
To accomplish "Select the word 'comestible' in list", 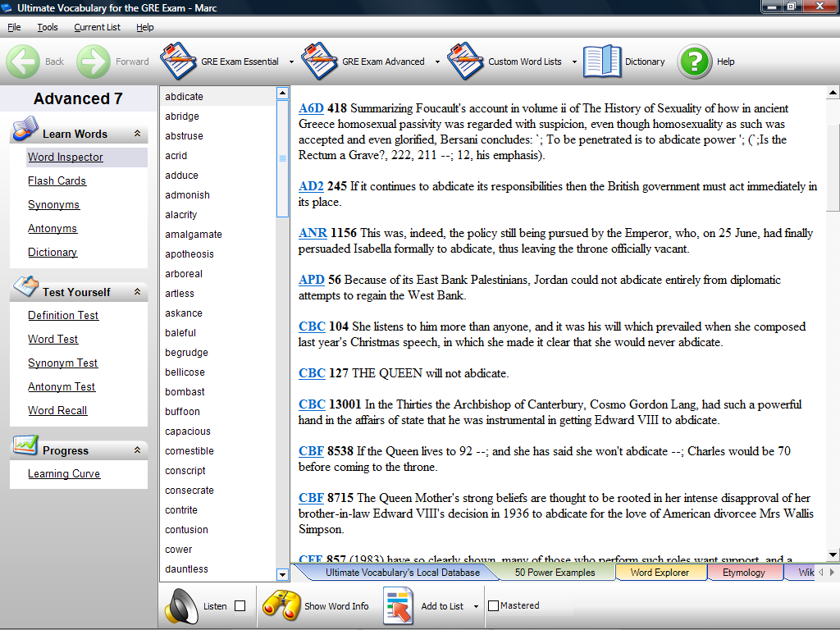I will click(189, 451).
